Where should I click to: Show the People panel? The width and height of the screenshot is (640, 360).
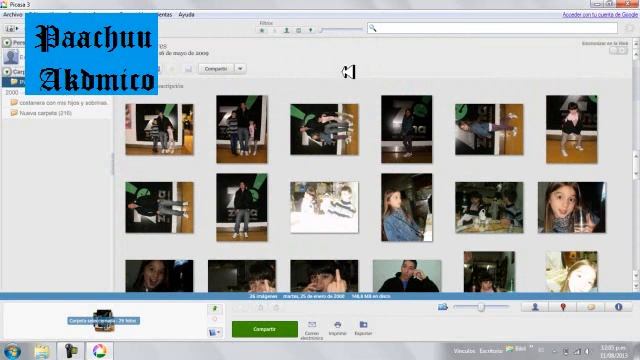[535, 307]
